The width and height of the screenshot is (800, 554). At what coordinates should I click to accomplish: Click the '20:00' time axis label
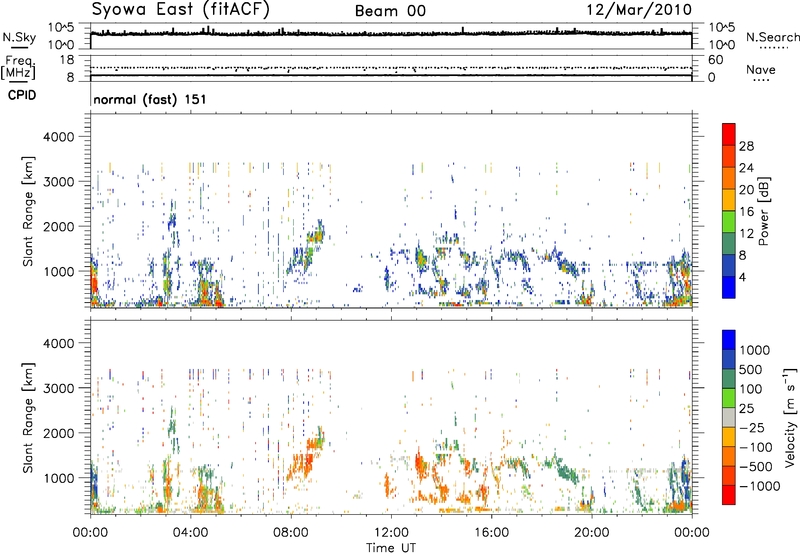[592, 533]
